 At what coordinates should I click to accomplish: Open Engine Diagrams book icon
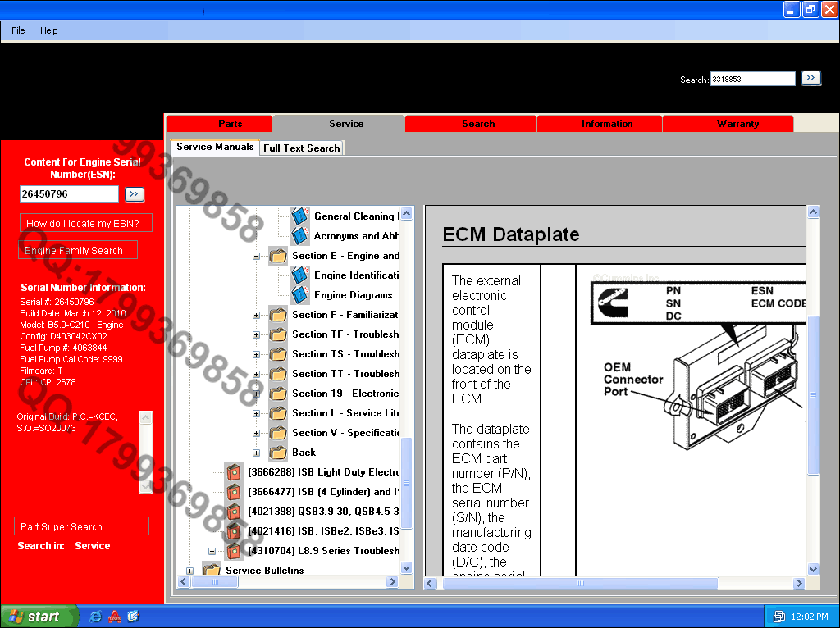coord(300,295)
